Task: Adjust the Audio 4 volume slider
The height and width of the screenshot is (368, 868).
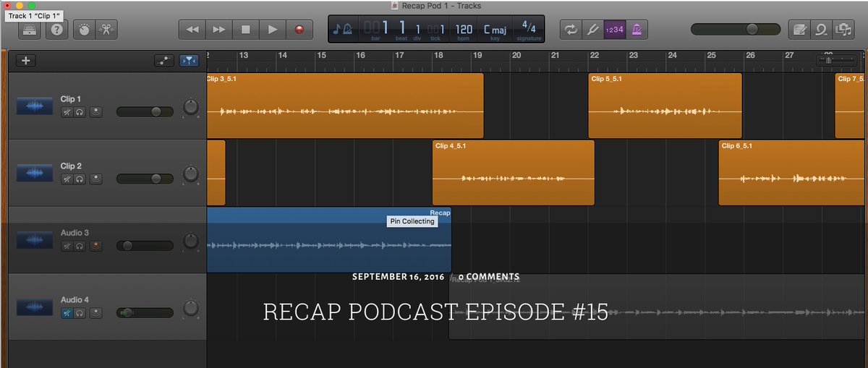Action: [145, 313]
